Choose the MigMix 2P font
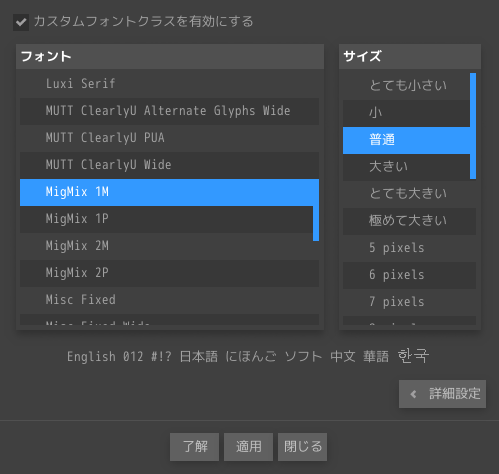Image resolution: width=499 pixels, height=474 pixels. [169, 273]
